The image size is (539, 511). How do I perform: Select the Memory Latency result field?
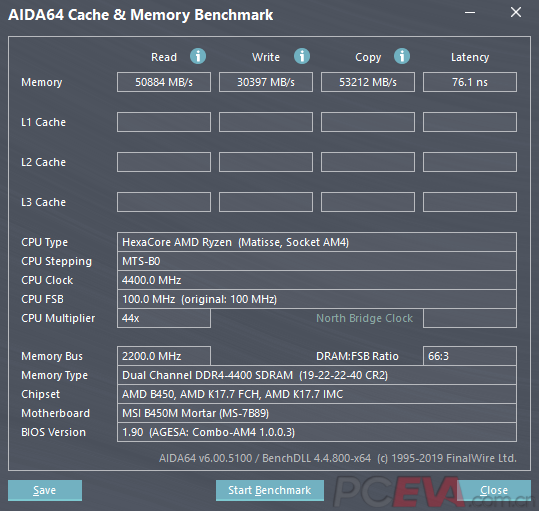pos(470,82)
